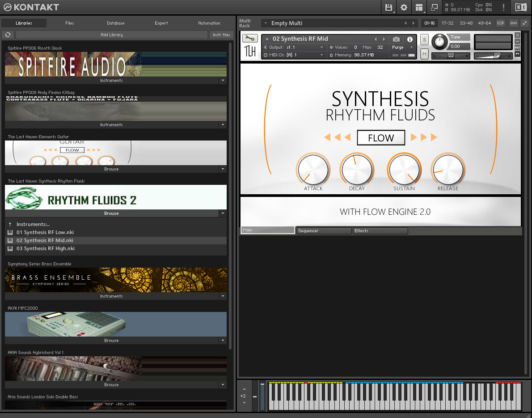Screen dimensions: 532x418
Task: Select next instrument arrow for 02 Synthesis RF Mid
Action: [x=384, y=39]
